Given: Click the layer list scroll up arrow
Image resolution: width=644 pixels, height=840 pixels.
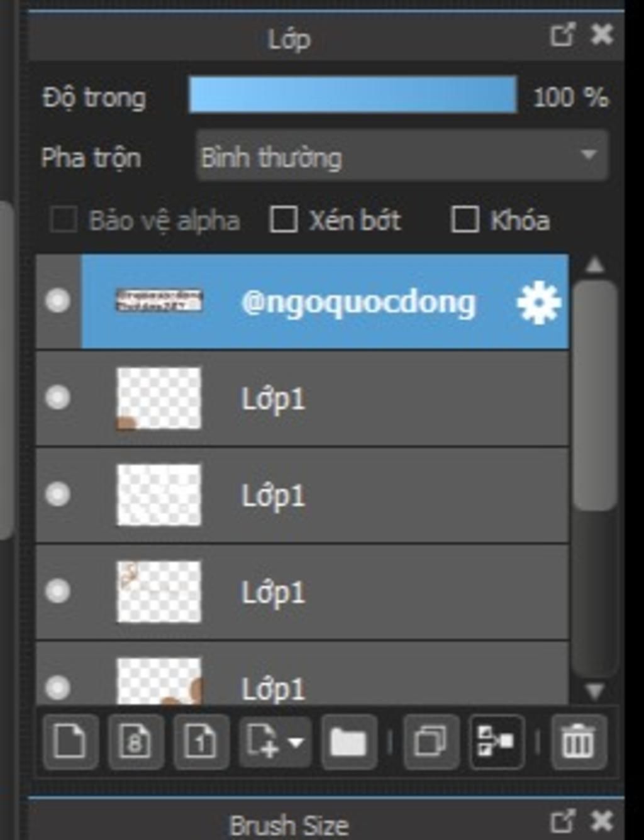Looking at the screenshot, I should (594, 265).
